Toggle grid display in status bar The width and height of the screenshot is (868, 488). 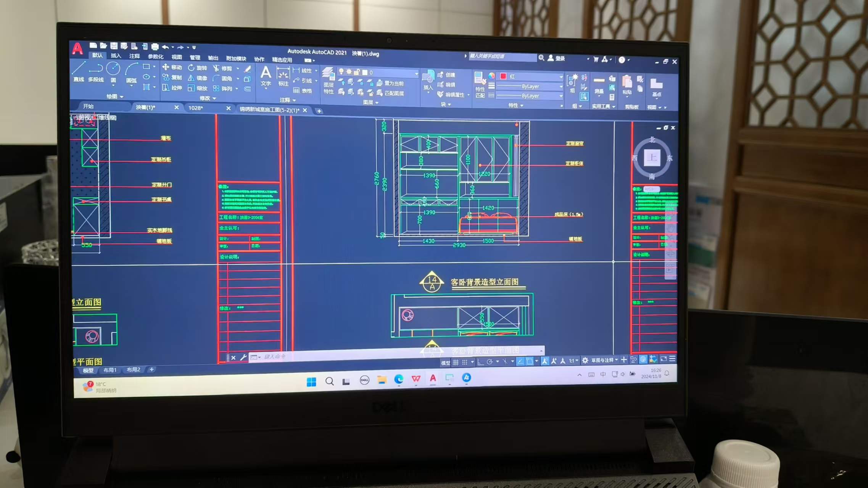(x=456, y=362)
